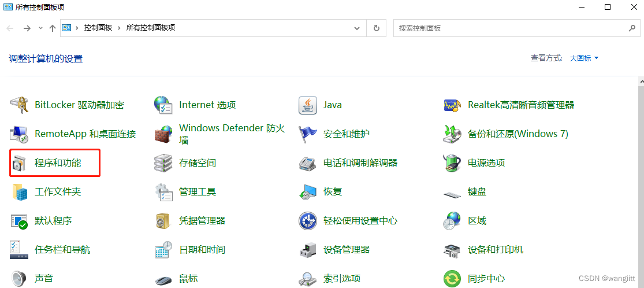The height and width of the screenshot is (288, 644).
Task: Click the Realtek audio manager icon
Action: coord(452,105)
